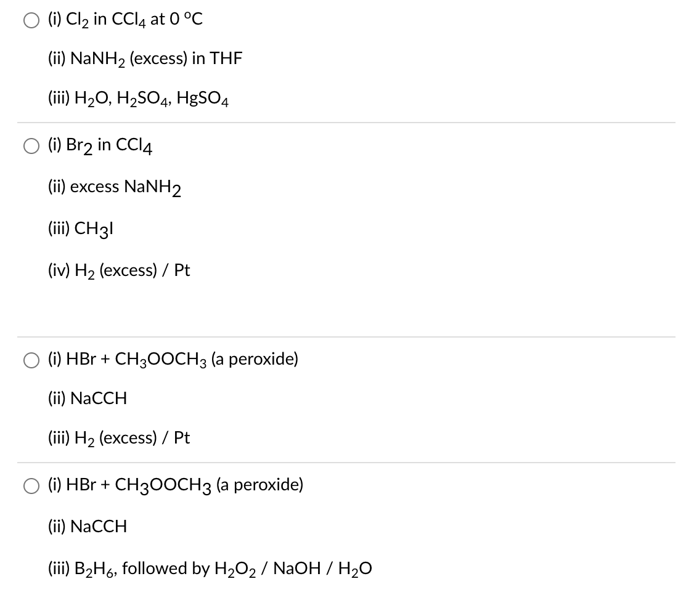Click the line reading 'CH₃I'
This screenshot has height=616, width=694.
[x=81, y=228]
